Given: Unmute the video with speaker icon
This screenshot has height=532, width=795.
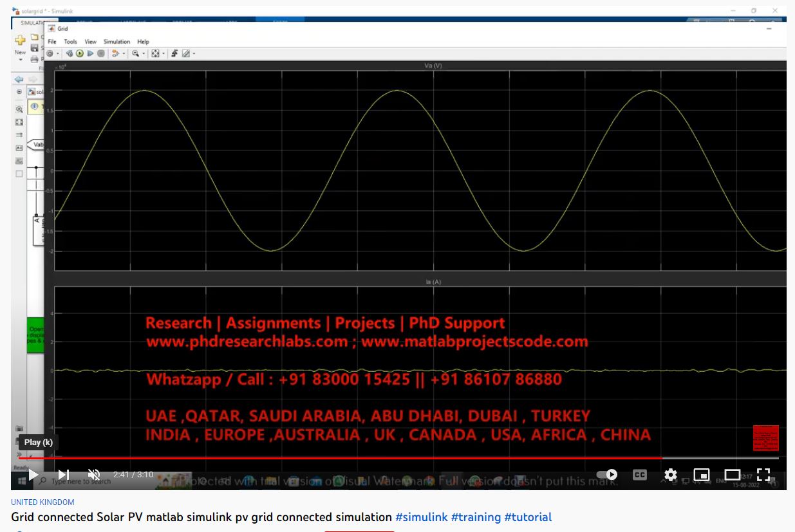Looking at the screenshot, I should coord(94,475).
